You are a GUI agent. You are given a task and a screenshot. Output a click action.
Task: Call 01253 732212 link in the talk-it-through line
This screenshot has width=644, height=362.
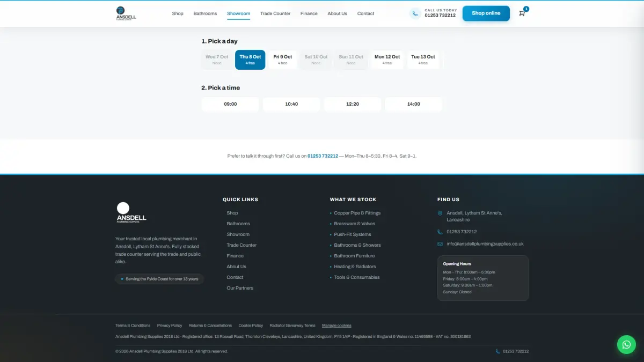(323, 156)
